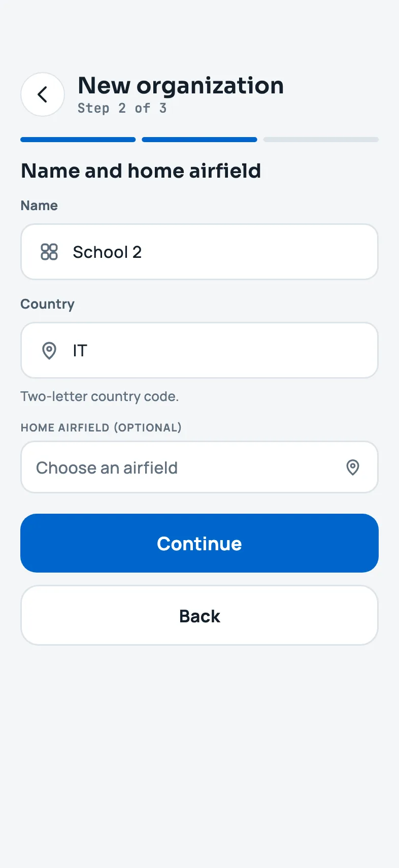
Task: Click the HOME AIRFIELD (OPTIONAL) label
Action: click(101, 427)
